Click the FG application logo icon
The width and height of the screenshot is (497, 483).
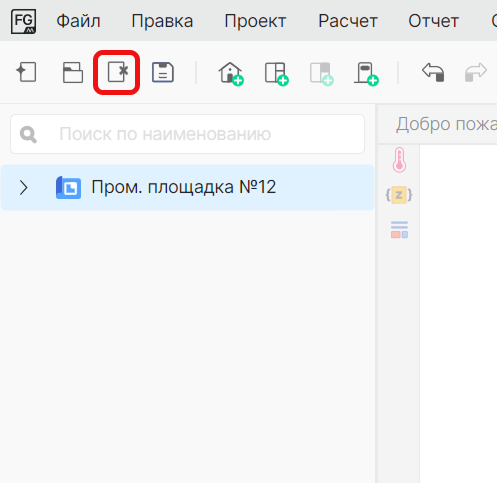click(x=23, y=21)
